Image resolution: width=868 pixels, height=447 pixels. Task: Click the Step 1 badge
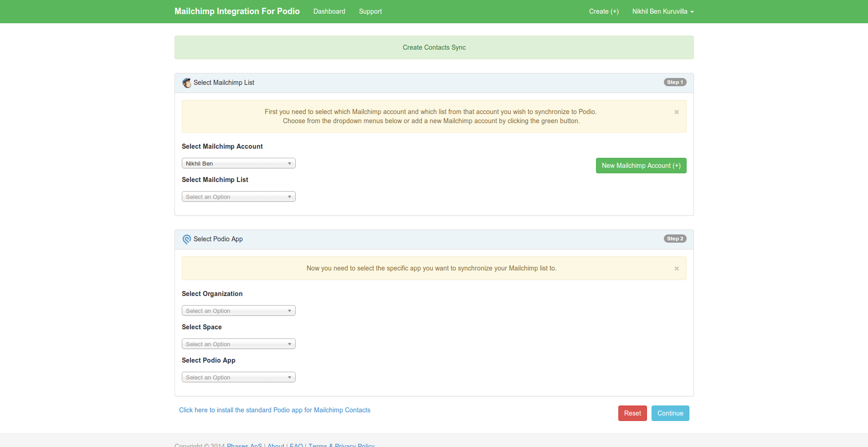point(674,83)
